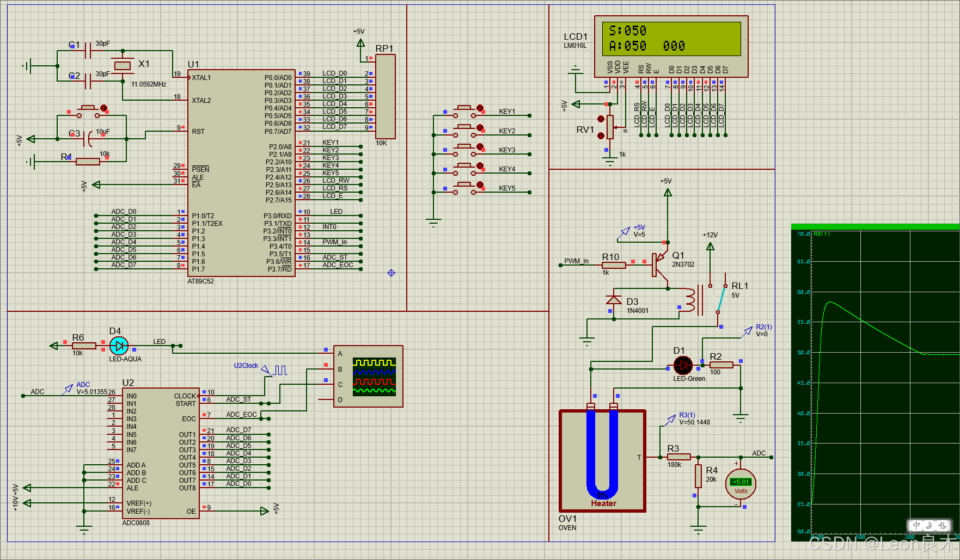Toggle the KEY5 push button latch
960x560 pixels.
tap(480, 185)
